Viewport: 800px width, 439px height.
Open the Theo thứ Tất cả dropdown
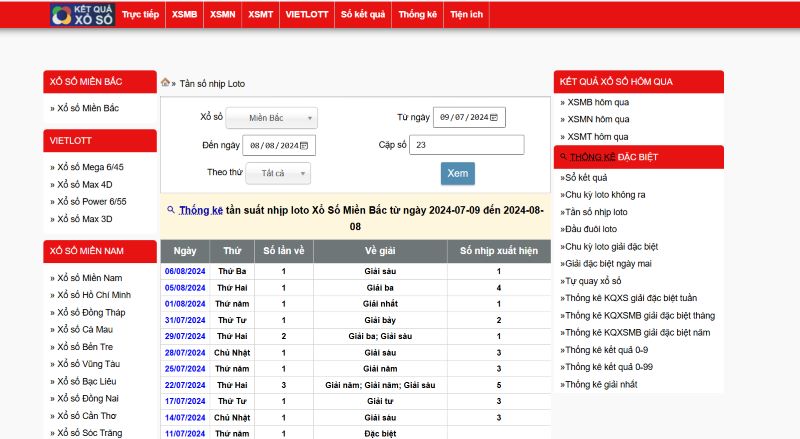(278, 173)
